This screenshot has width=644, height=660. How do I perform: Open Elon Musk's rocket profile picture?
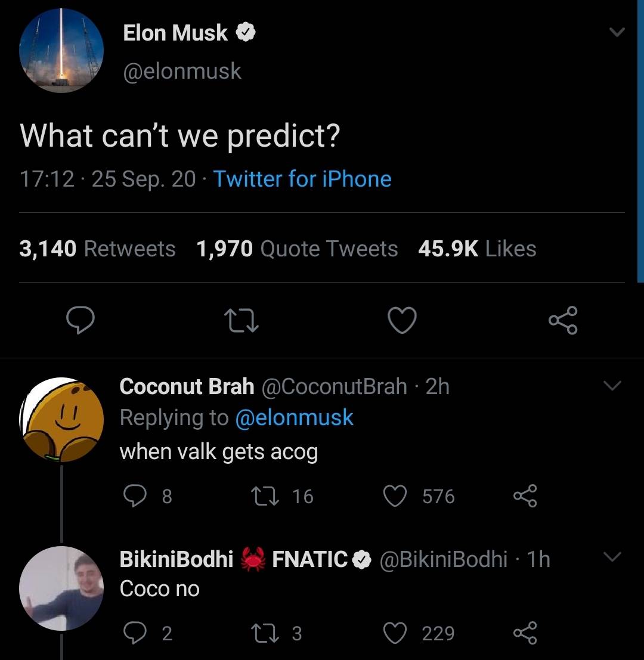pyautogui.click(x=62, y=51)
